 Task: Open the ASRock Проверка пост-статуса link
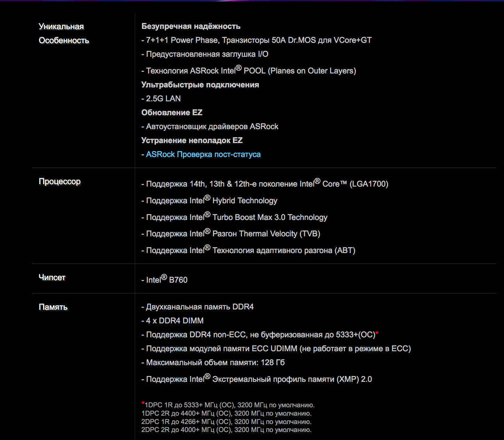(x=203, y=155)
